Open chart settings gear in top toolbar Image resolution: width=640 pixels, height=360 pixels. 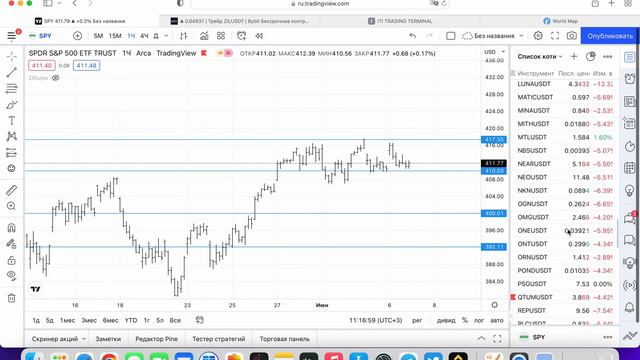click(x=538, y=36)
